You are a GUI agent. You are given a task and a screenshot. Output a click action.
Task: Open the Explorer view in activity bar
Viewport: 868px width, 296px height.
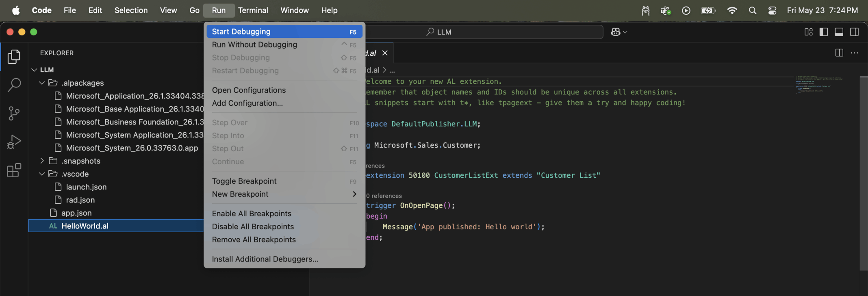14,57
